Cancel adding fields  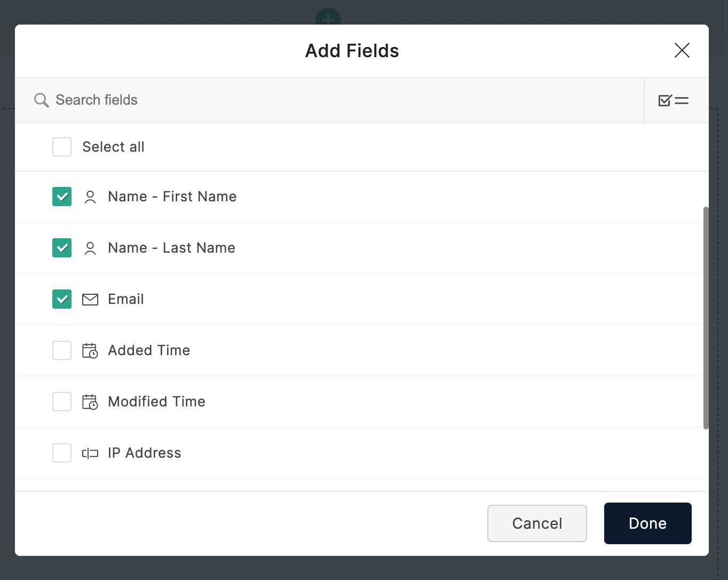coord(536,523)
